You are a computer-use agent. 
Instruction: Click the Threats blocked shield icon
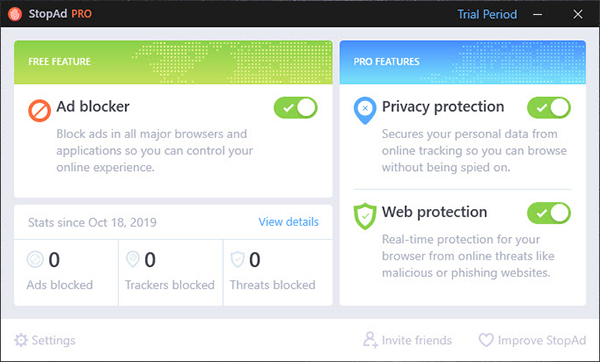[237, 259]
